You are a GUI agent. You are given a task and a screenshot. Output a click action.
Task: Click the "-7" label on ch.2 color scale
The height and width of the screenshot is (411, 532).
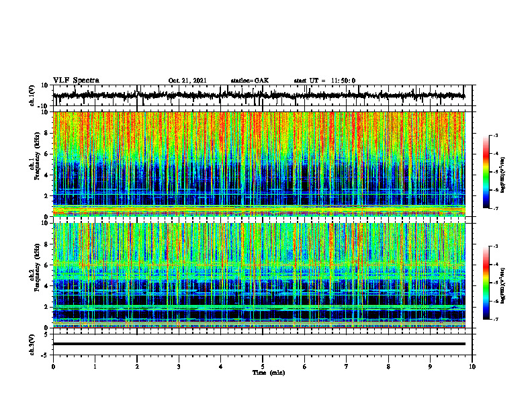pyautogui.click(x=496, y=319)
